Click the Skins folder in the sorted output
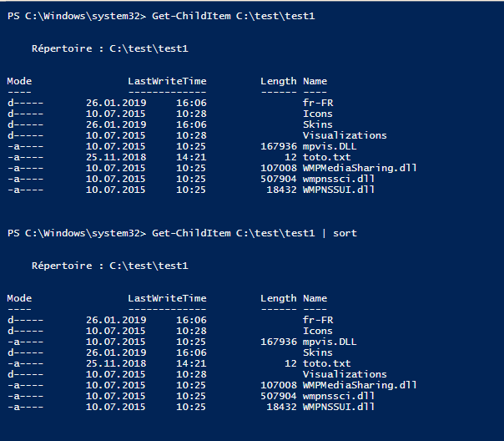The width and height of the screenshot is (504, 441). click(318, 352)
